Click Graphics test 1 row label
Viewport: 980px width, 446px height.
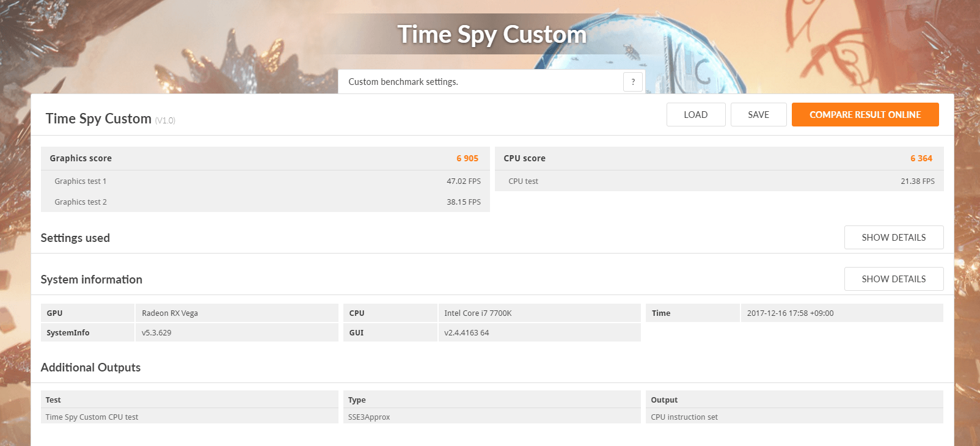click(81, 181)
